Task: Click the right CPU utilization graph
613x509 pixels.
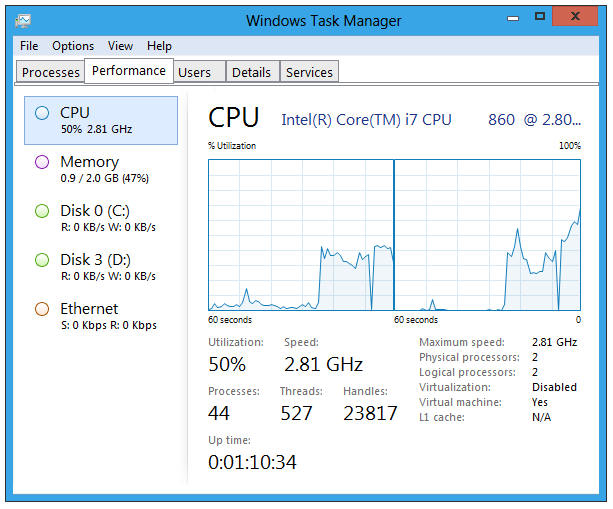Action: pos(487,235)
